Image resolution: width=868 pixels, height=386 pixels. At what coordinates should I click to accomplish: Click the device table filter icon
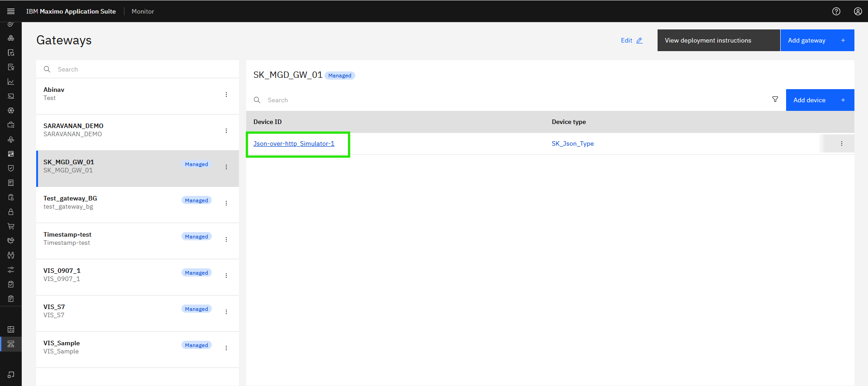click(775, 100)
